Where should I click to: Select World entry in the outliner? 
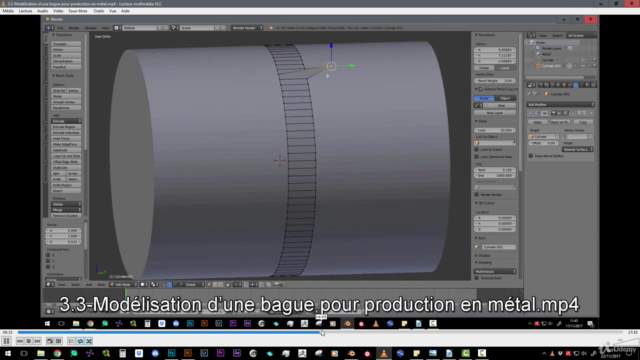pos(546,54)
